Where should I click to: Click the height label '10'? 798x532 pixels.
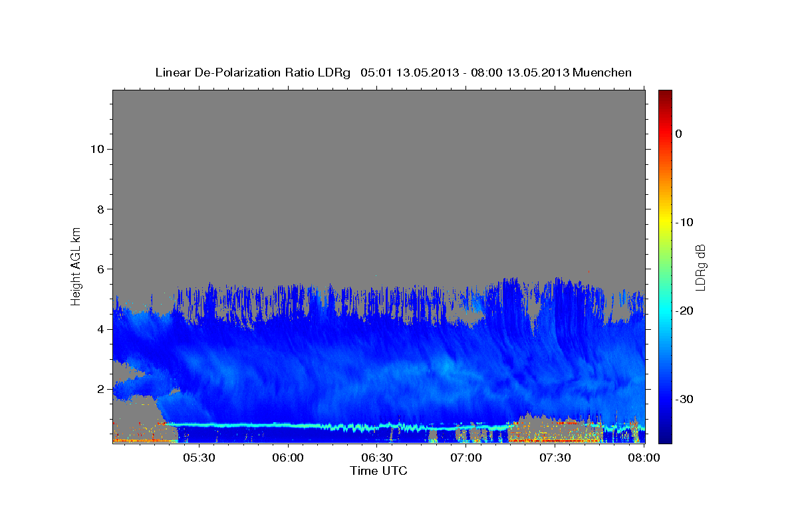point(98,149)
